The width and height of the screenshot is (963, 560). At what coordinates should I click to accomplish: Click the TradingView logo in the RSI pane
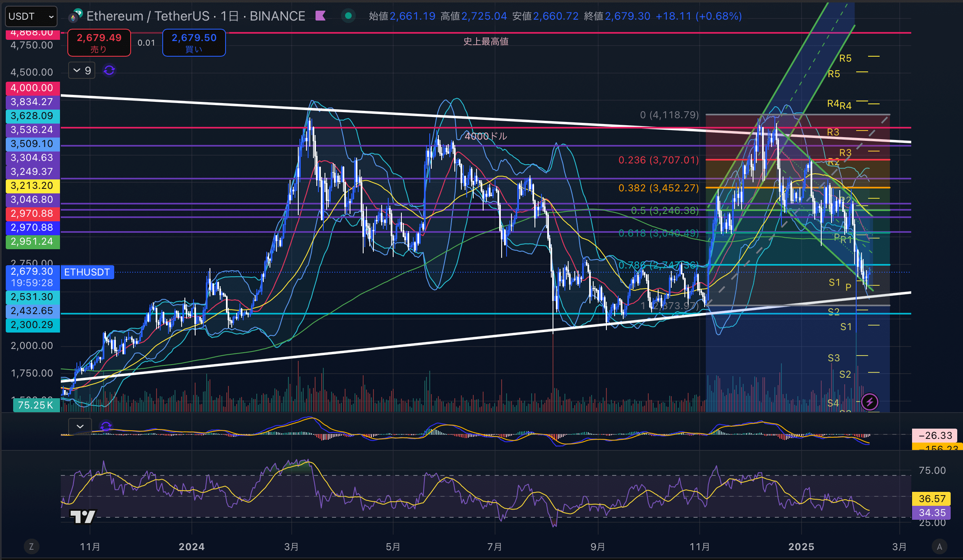(83, 516)
